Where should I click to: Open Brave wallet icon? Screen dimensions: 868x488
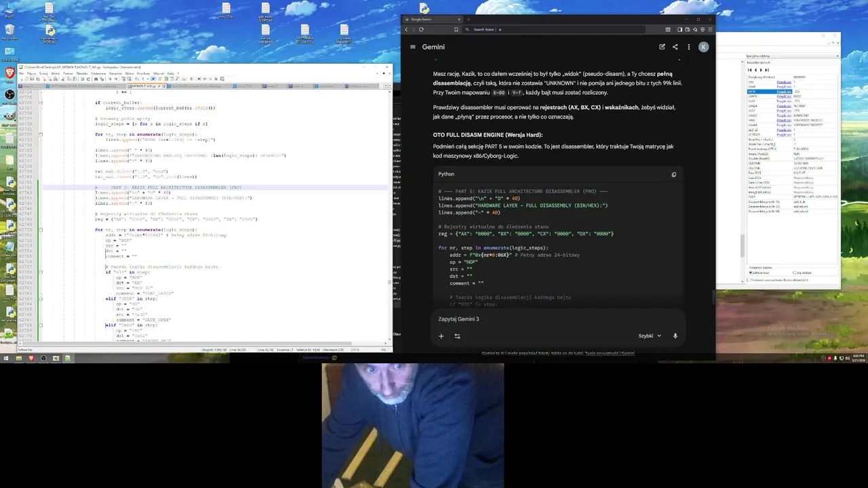coord(688,29)
